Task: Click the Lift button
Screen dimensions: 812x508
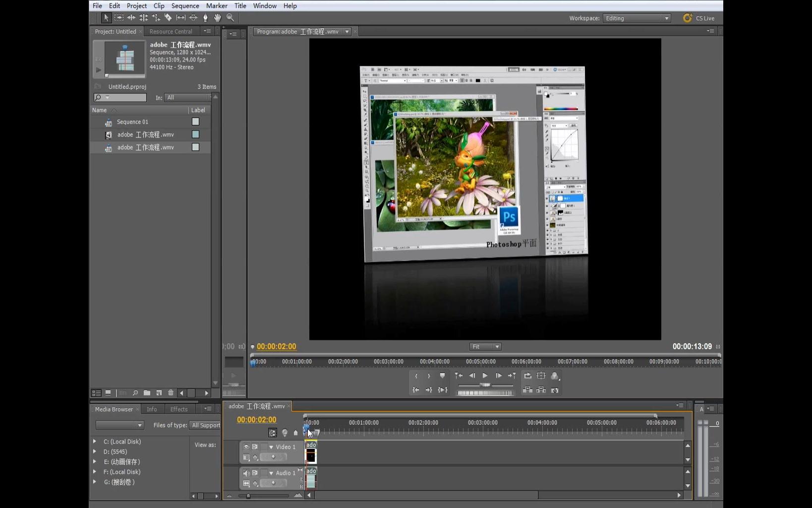Action: coord(527,390)
